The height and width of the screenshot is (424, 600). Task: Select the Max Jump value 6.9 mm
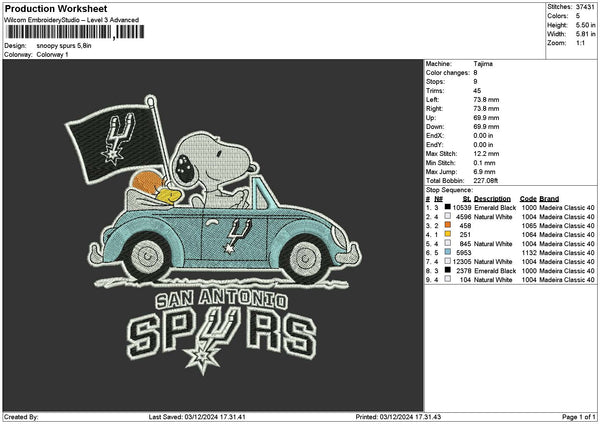point(484,172)
